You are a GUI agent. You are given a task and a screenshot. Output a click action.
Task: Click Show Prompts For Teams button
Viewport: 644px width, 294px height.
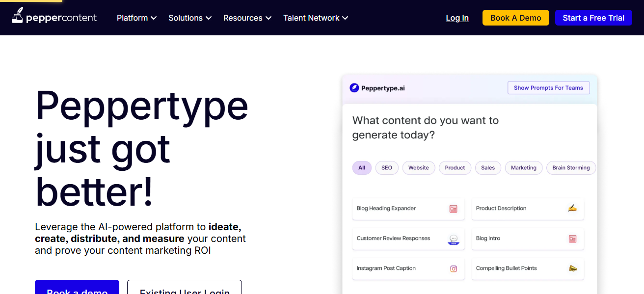(548, 88)
